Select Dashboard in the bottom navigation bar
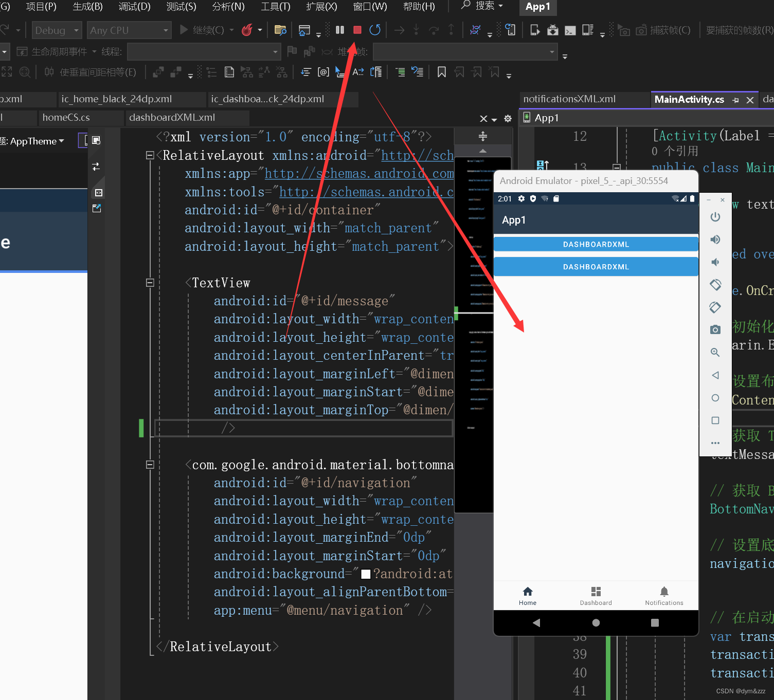 (x=596, y=595)
